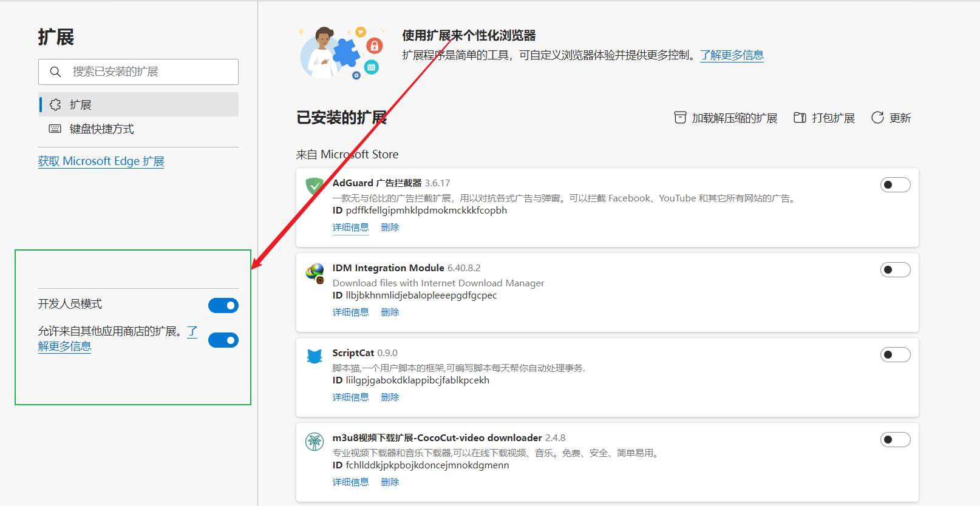The image size is (980, 506).
Task: Click 删除 for IDM Integration Module
Action: tap(390, 312)
